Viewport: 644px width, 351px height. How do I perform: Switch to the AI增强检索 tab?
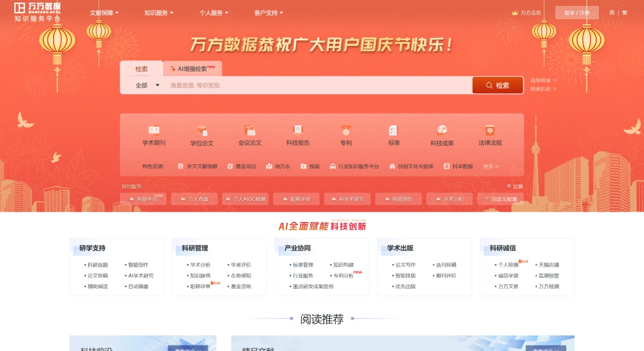point(193,68)
